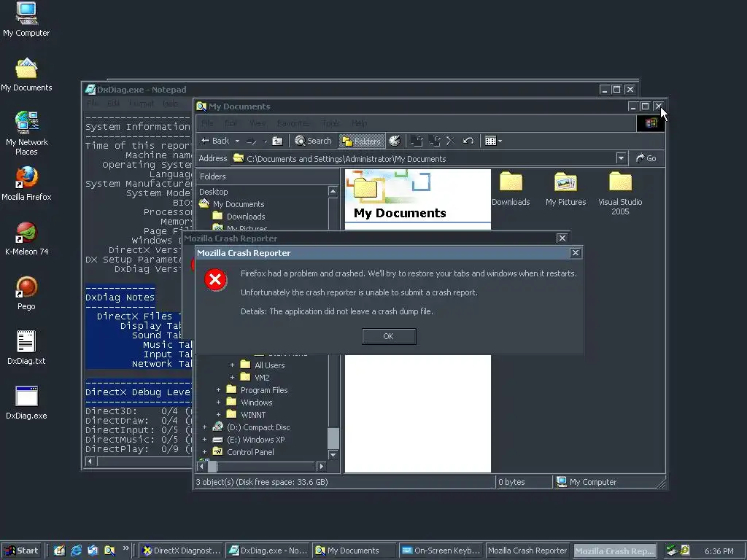Click Show Desktop quick launch icon
Screen dimensions: 747x560
tap(59, 551)
